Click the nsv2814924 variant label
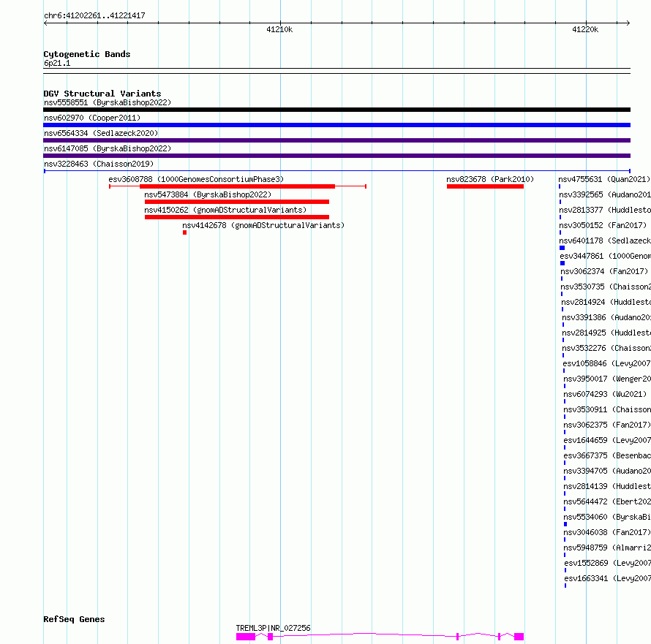The width and height of the screenshot is (651, 644). pyautogui.click(x=606, y=302)
